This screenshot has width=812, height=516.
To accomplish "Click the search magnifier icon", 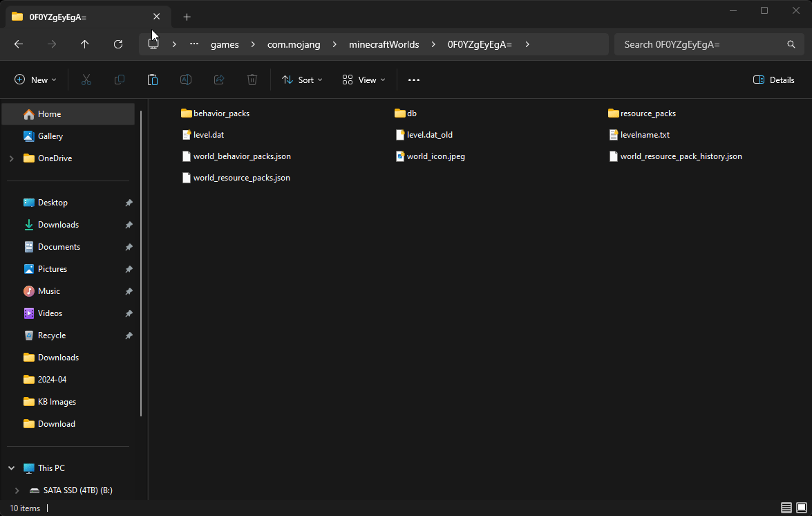I will [791, 44].
